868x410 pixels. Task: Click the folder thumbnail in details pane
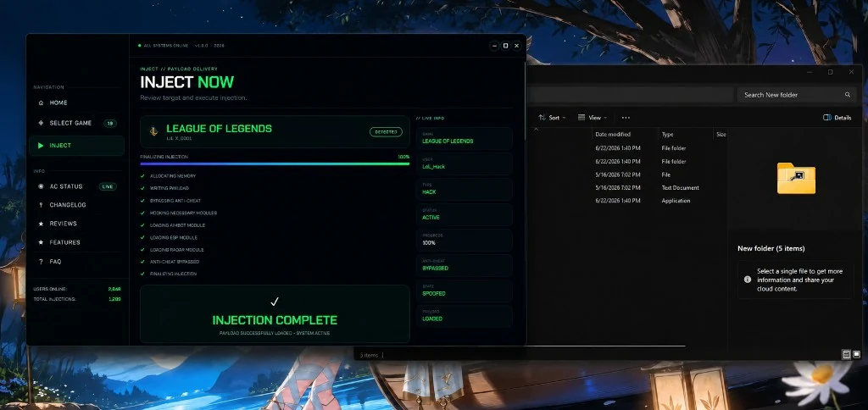coord(796,178)
